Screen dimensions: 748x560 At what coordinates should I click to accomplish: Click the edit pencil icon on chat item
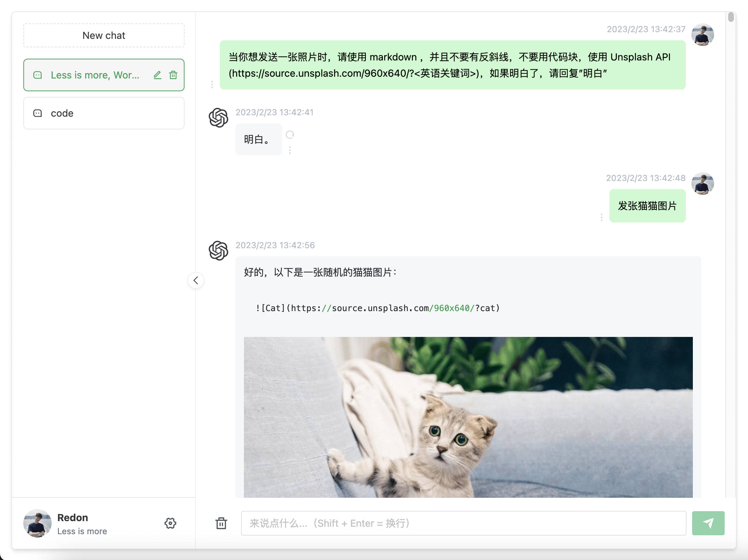click(156, 75)
